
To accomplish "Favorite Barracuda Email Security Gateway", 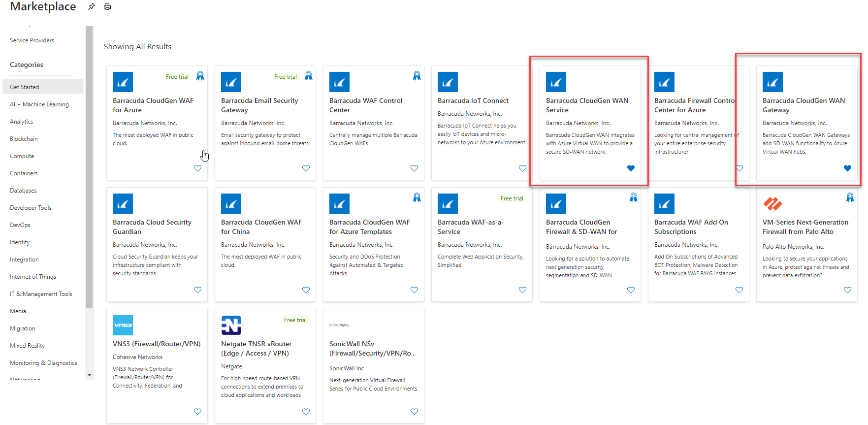I will [306, 168].
